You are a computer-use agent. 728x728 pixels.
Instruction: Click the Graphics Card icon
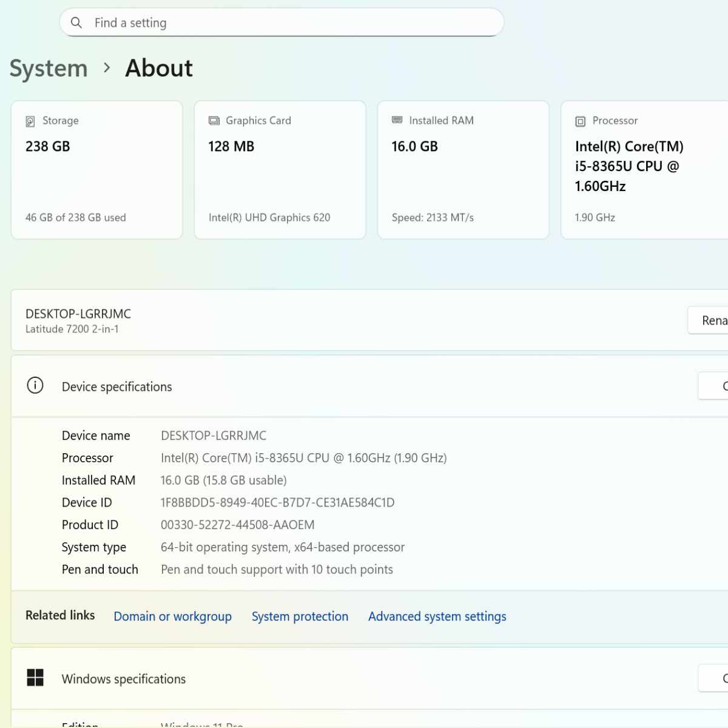coord(214,121)
